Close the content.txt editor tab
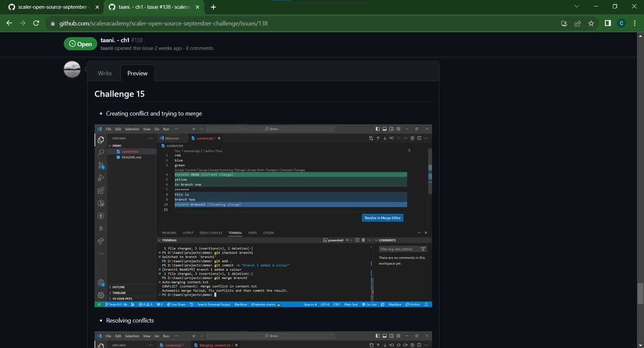 coord(218,138)
